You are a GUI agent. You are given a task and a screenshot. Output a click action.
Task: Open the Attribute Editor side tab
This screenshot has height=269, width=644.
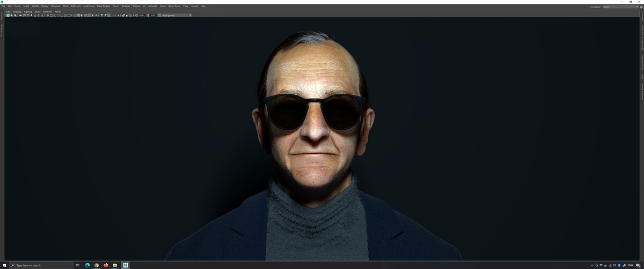(x=642, y=62)
